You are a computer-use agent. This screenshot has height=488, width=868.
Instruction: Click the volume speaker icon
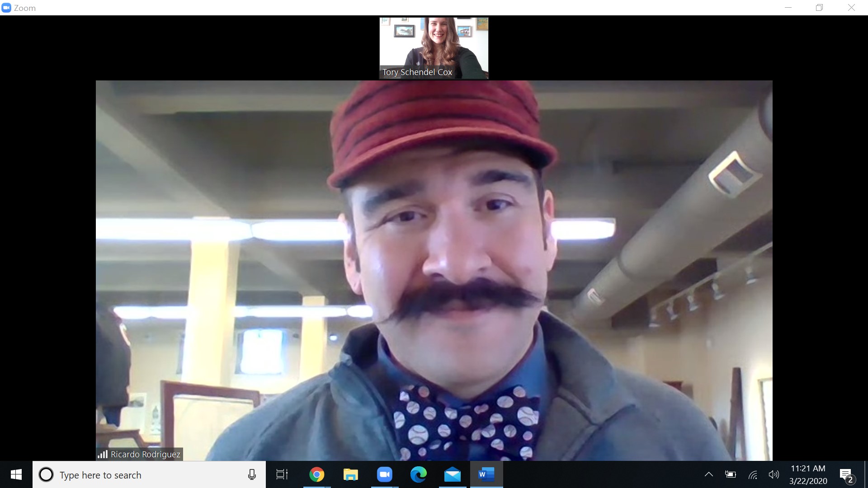(x=774, y=474)
